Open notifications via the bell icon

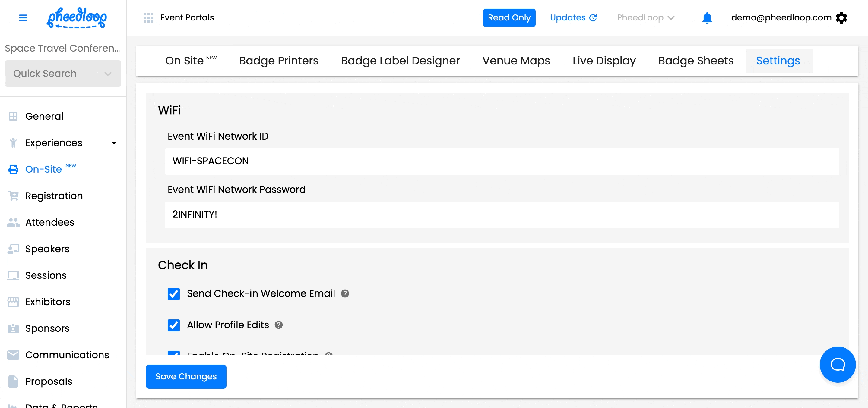pyautogui.click(x=707, y=17)
